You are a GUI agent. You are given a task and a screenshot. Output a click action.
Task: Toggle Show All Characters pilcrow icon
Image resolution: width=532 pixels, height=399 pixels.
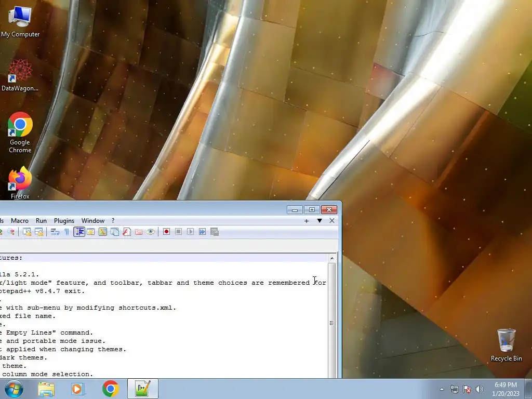click(66, 232)
